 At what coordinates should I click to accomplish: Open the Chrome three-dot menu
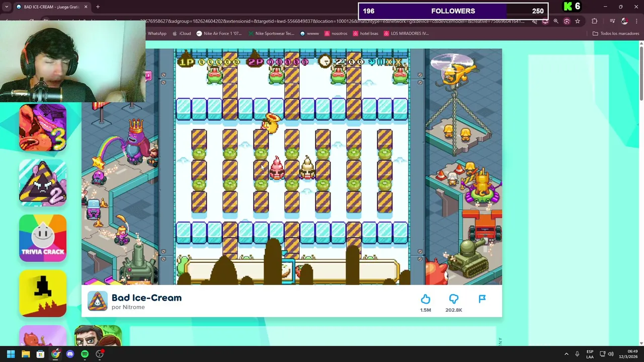click(636, 21)
